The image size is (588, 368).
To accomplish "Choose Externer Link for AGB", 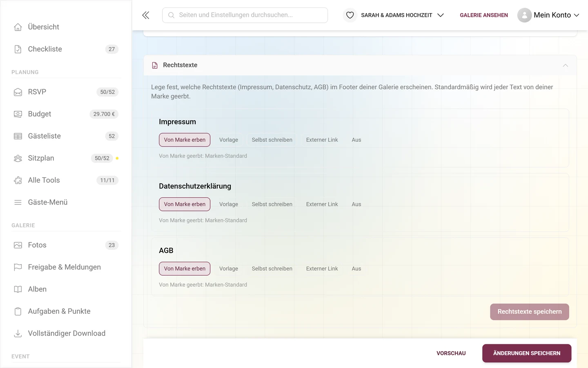I will coord(322,269).
